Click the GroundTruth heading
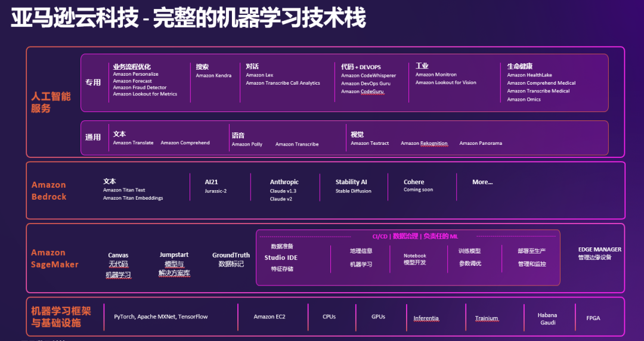This screenshot has width=644, height=341. [x=231, y=255]
